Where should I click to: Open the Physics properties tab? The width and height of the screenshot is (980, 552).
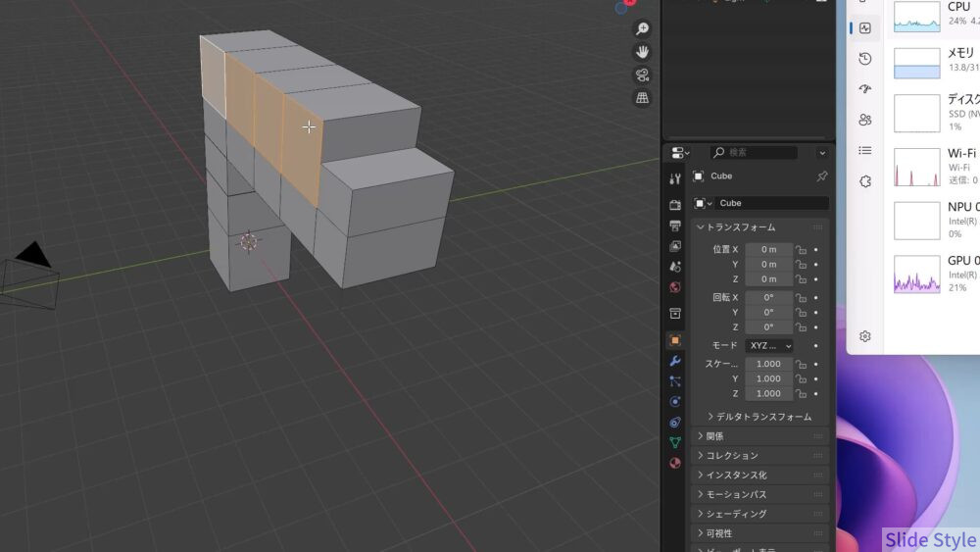click(x=675, y=401)
